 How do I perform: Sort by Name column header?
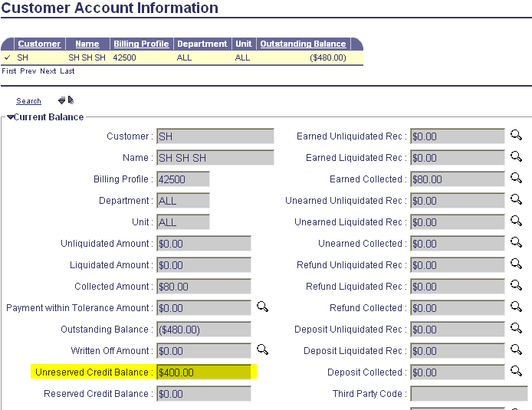click(87, 44)
